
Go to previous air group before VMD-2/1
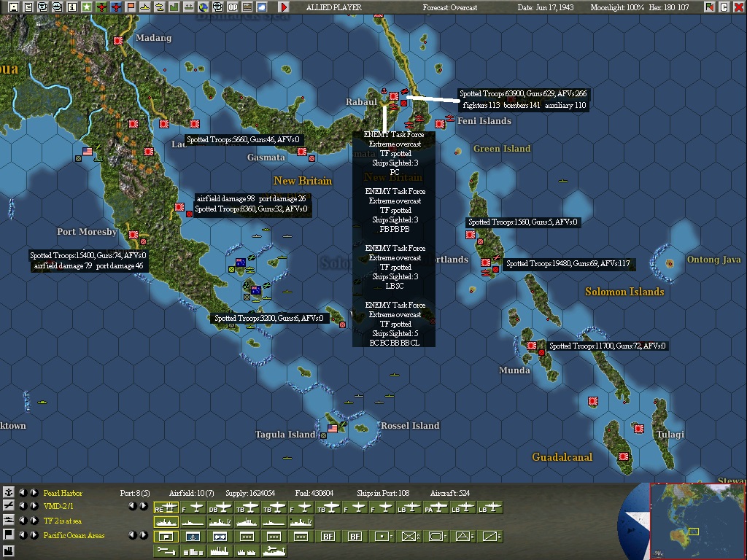23,506
